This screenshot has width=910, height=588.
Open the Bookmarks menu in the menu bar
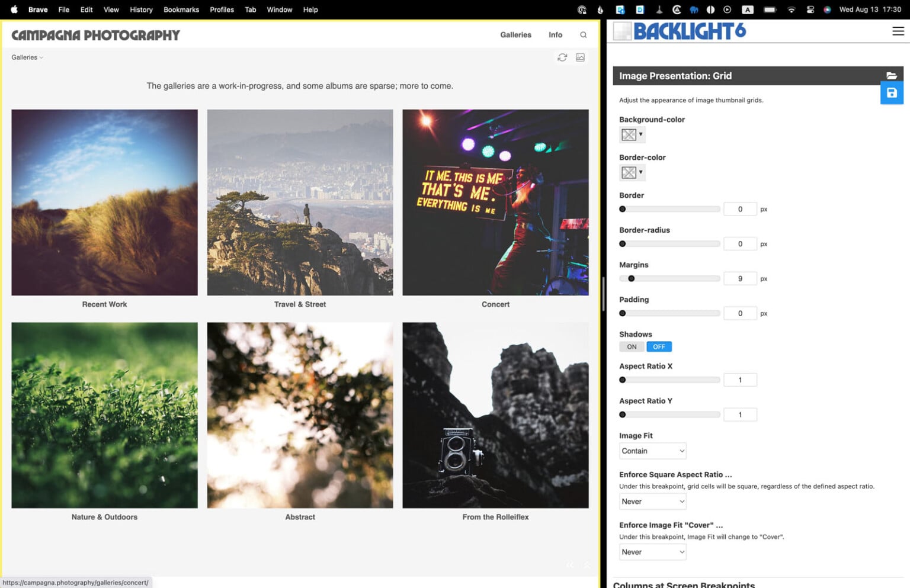181,9
